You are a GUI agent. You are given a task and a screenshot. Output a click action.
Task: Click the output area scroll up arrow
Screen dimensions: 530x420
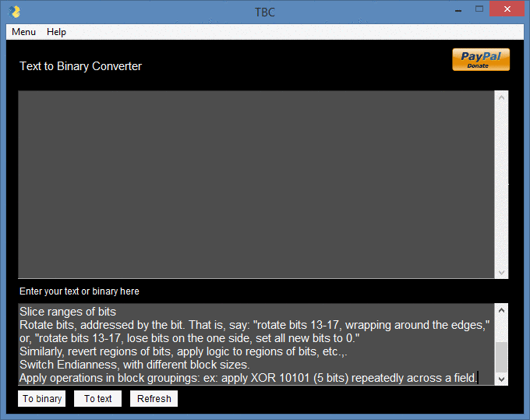501,97
